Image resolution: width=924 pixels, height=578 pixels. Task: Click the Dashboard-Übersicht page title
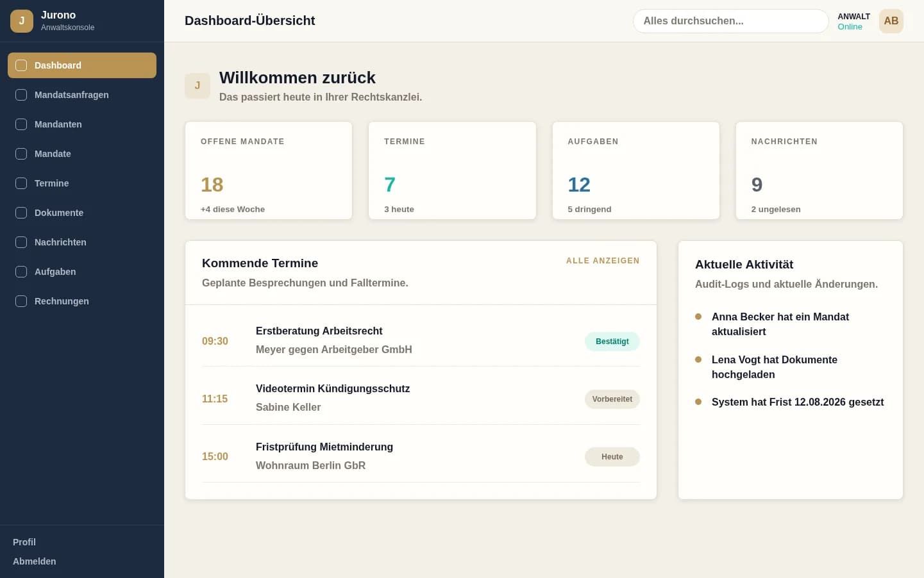249,21
